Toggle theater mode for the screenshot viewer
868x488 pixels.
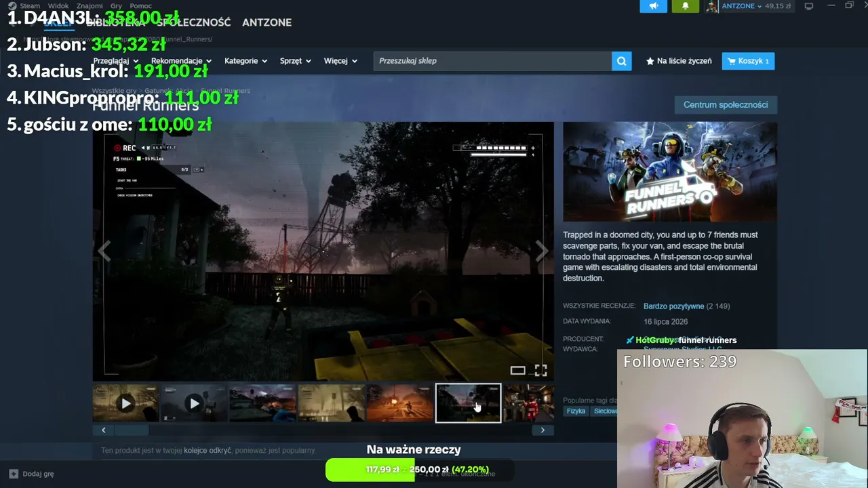518,370
